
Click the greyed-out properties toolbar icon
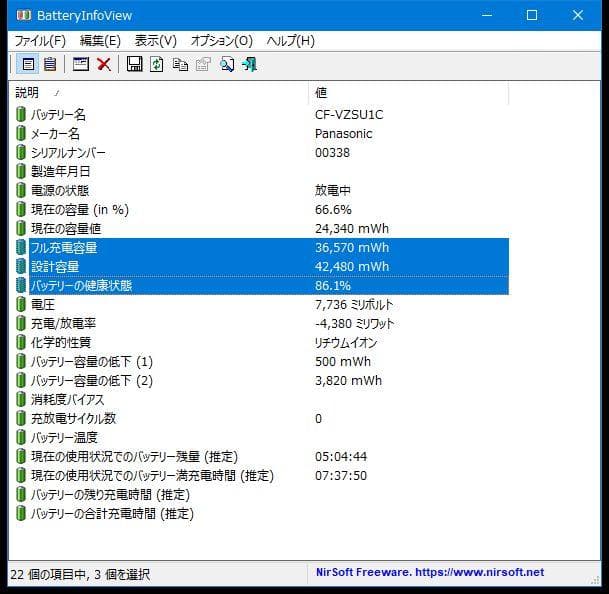pos(203,64)
